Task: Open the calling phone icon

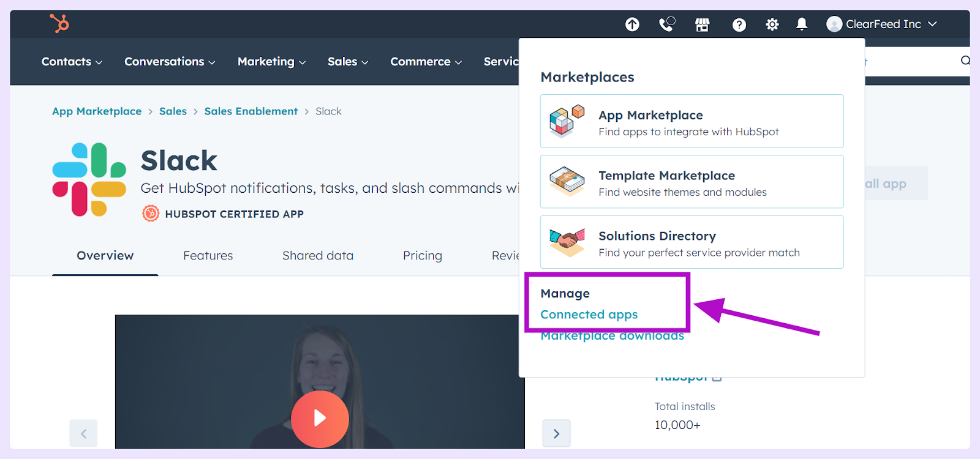Action: pos(666,24)
